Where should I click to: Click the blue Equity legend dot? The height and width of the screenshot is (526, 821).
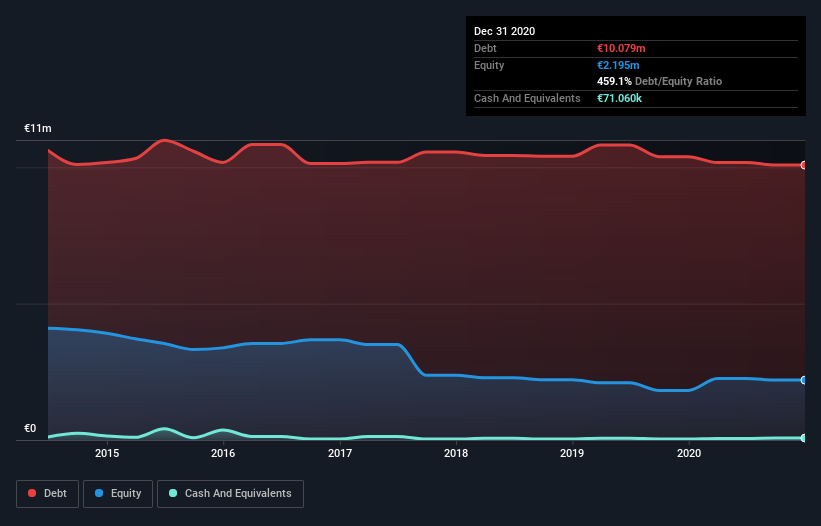99,493
